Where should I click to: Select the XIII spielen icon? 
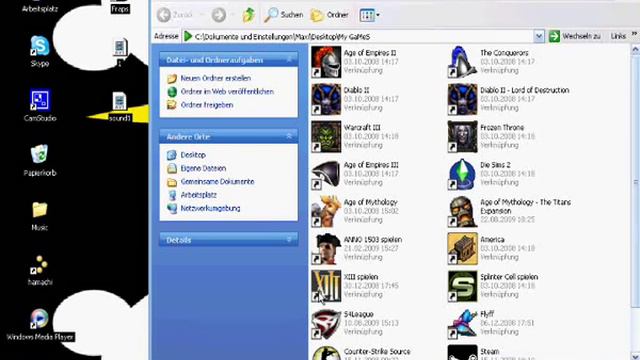pyautogui.click(x=326, y=286)
